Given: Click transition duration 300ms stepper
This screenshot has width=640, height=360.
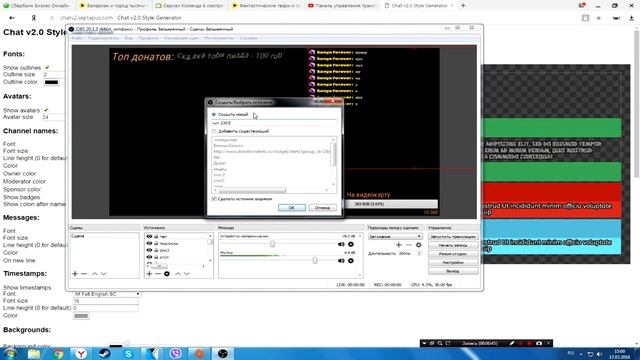Looking at the screenshot, I should (420, 254).
